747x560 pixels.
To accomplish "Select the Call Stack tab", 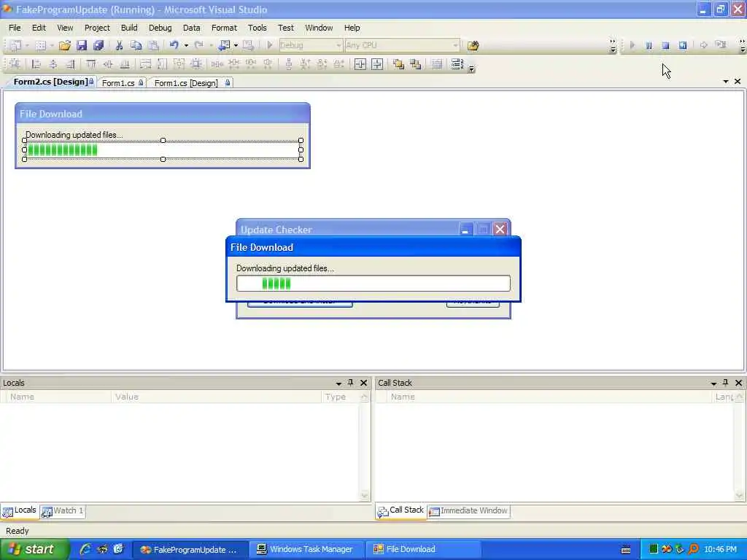I will point(400,510).
